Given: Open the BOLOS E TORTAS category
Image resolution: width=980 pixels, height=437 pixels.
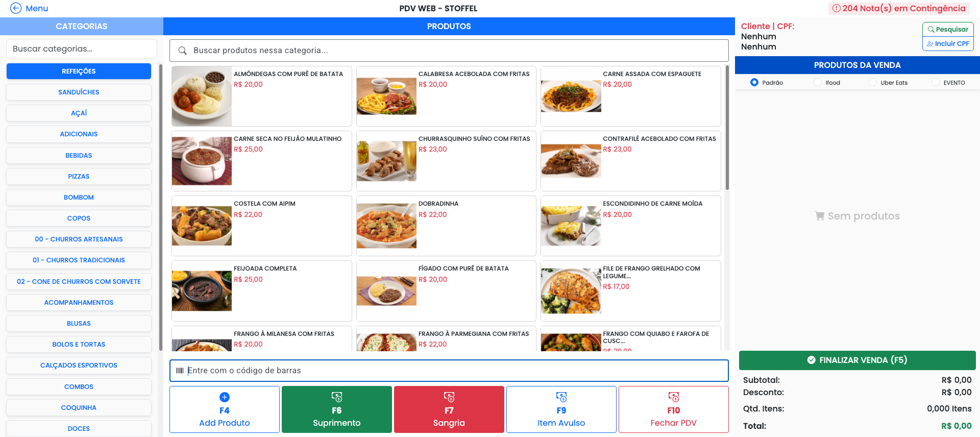Looking at the screenshot, I should 79,345.
